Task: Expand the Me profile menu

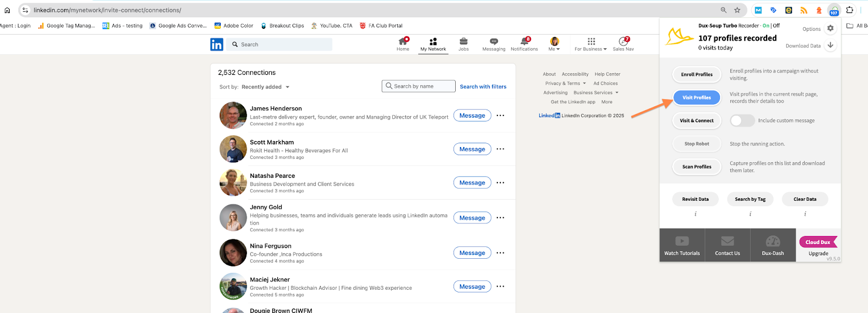Action: point(554,44)
